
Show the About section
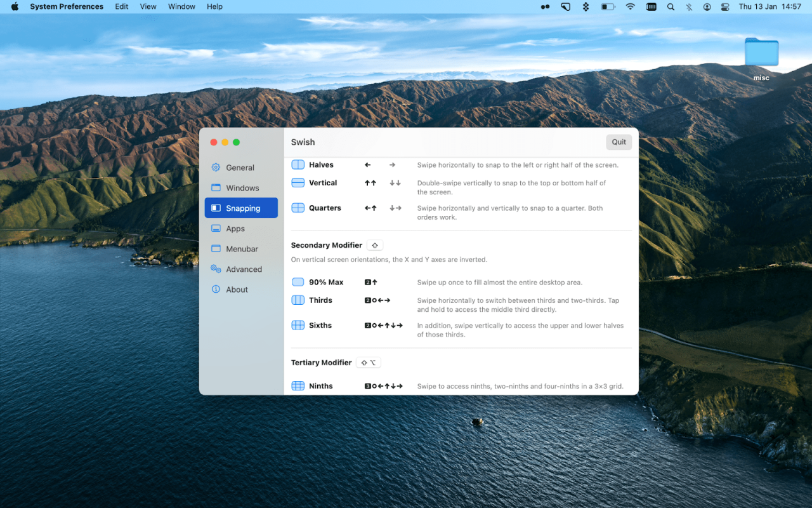coord(237,290)
